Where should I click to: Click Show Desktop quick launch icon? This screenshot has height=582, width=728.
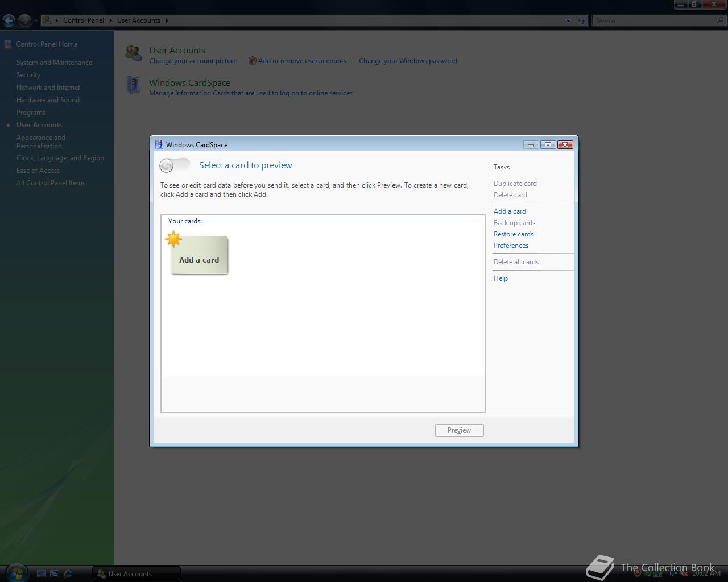[42, 574]
